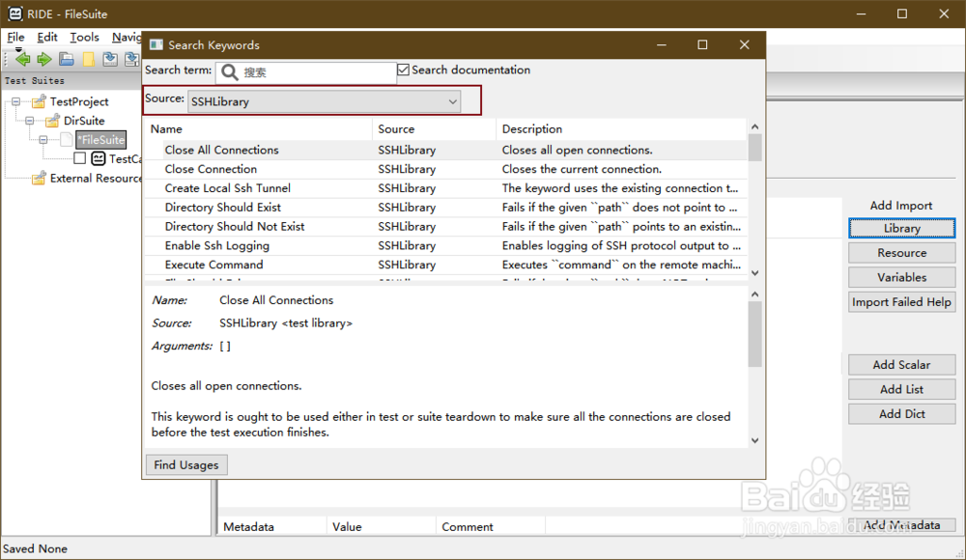Click the yellow Open Directory folder icon

click(x=89, y=59)
